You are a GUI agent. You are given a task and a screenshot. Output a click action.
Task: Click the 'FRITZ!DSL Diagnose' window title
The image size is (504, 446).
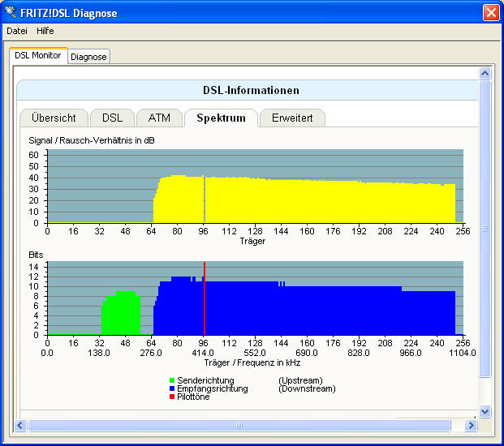[x=69, y=13]
